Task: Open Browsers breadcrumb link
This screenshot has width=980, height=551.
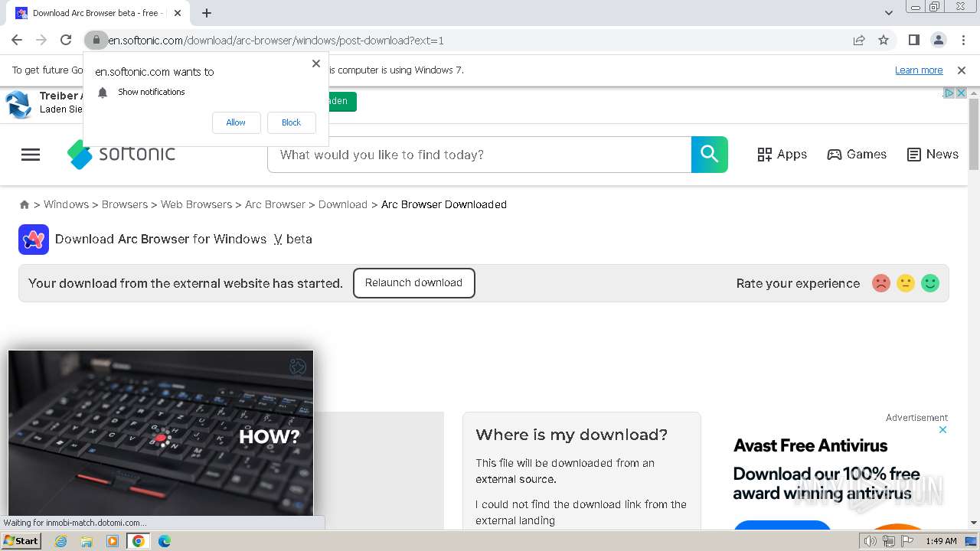Action: click(x=125, y=204)
